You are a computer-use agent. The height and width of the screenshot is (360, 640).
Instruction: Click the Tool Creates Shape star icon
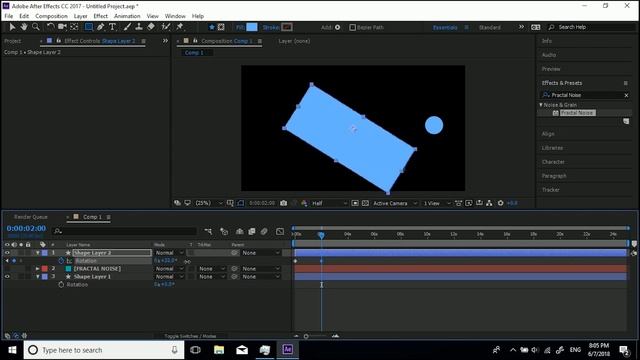[x=211, y=27]
